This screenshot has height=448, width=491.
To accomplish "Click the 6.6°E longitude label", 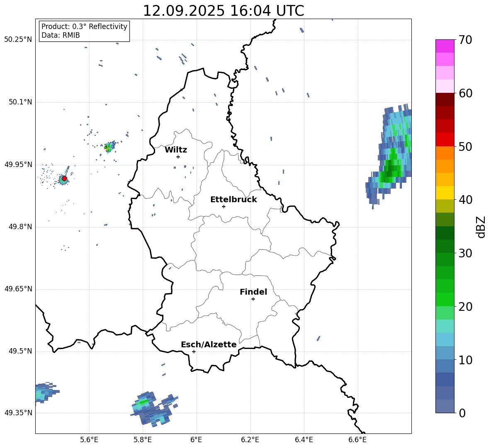I will pos(357,440).
